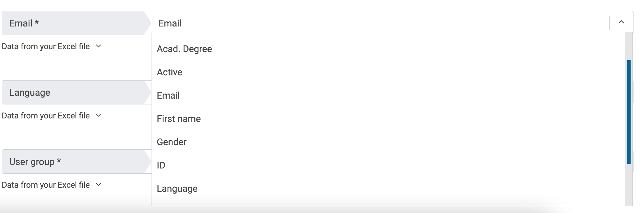
Task: Select the First name option
Action: [x=179, y=119]
